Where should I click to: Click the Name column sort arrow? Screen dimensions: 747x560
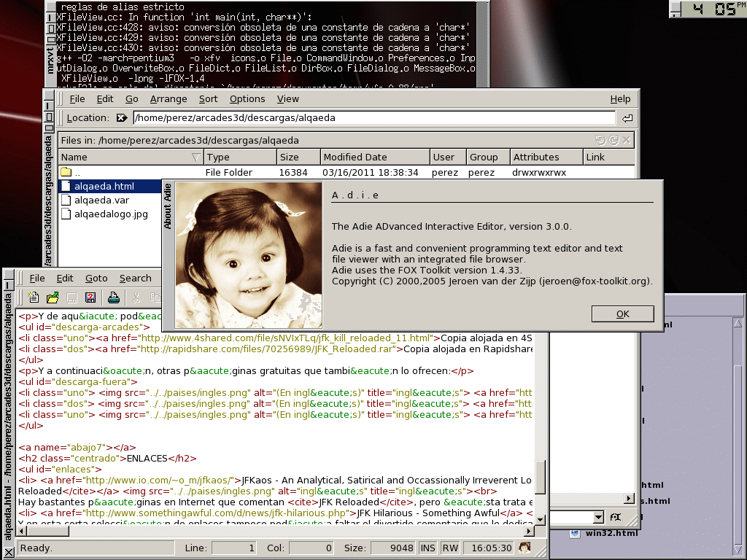[x=196, y=157]
